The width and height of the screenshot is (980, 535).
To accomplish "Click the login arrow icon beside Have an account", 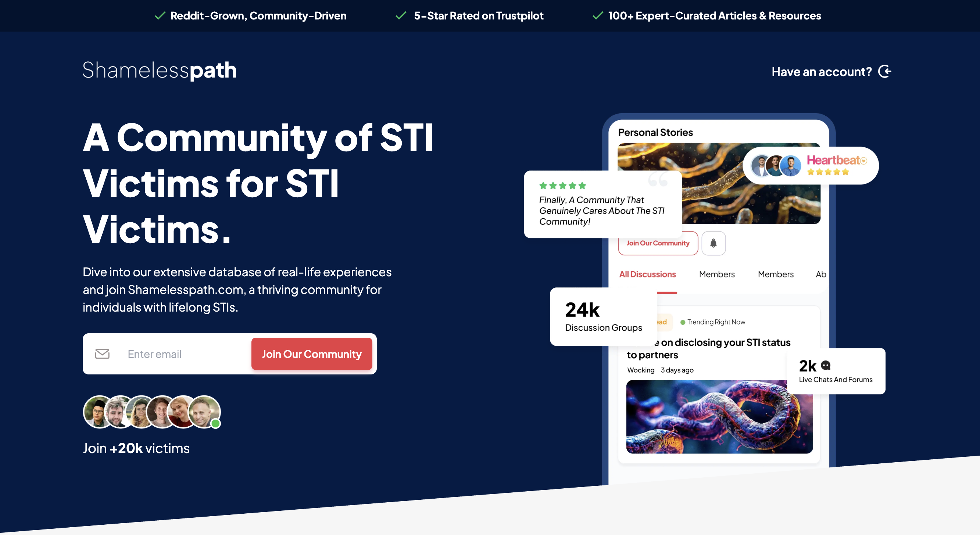I will coord(884,72).
